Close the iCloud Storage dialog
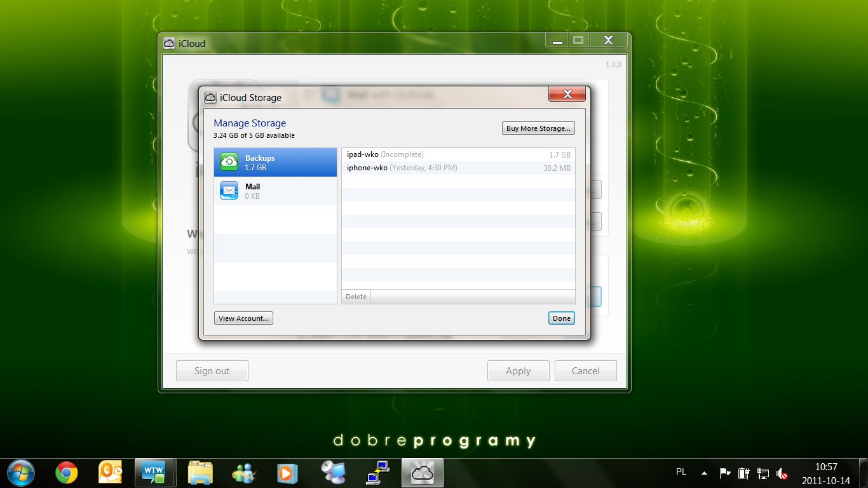Screen dimensions: 868x488 click(x=567, y=94)
